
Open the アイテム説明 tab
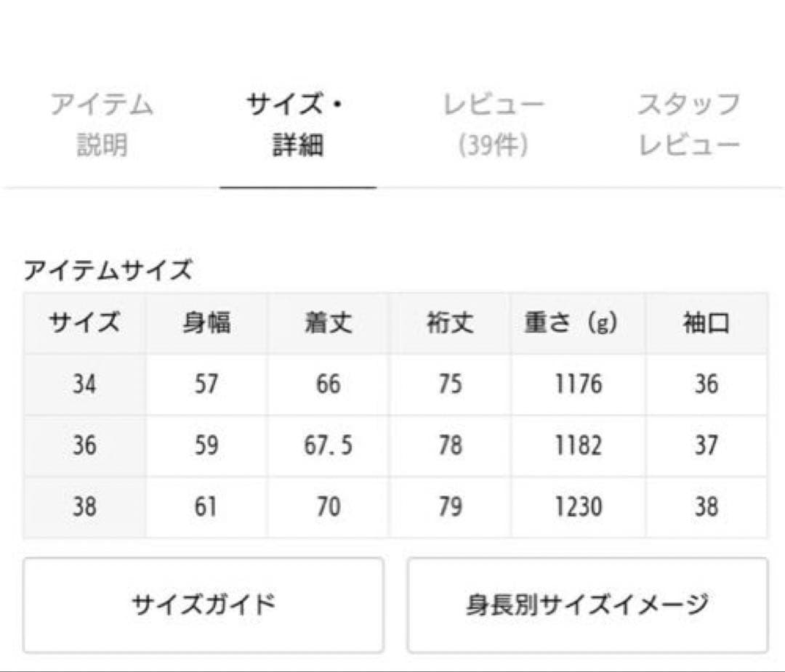[x=102, y=124]
